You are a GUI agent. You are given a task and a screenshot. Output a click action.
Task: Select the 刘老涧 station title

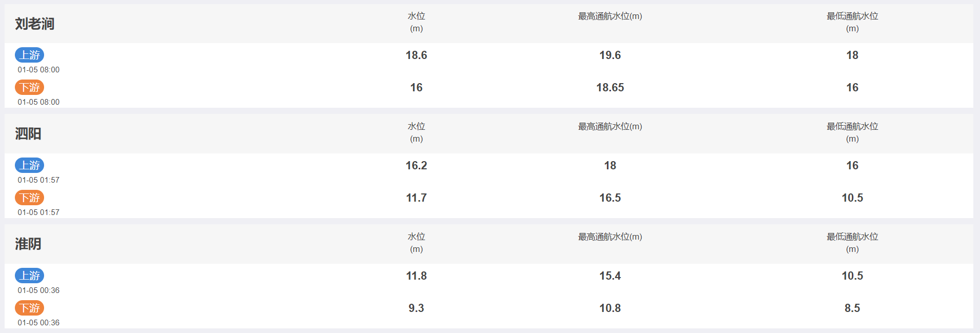[34, 24]
